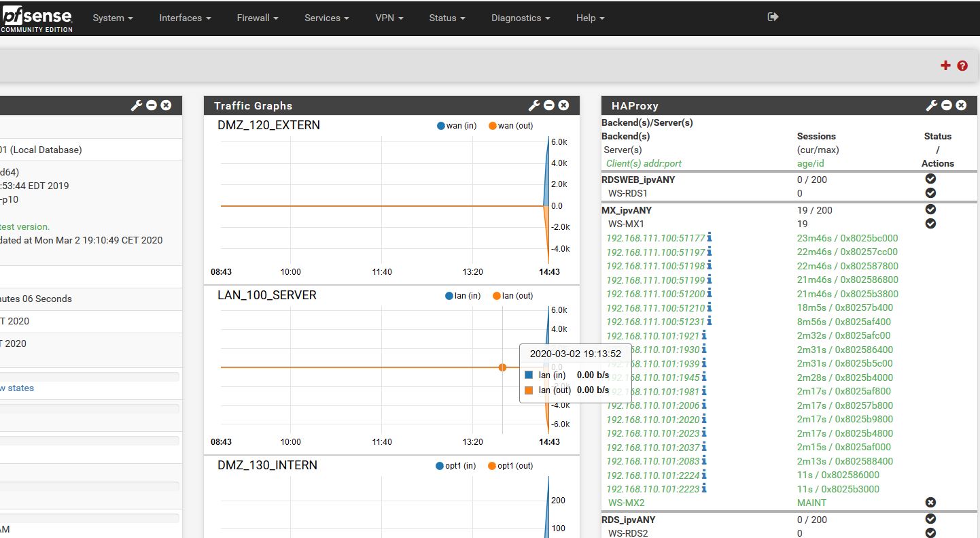The image size is (980, 538).
Task: Click the green 'test version.' text
Action: coord(24,226)
